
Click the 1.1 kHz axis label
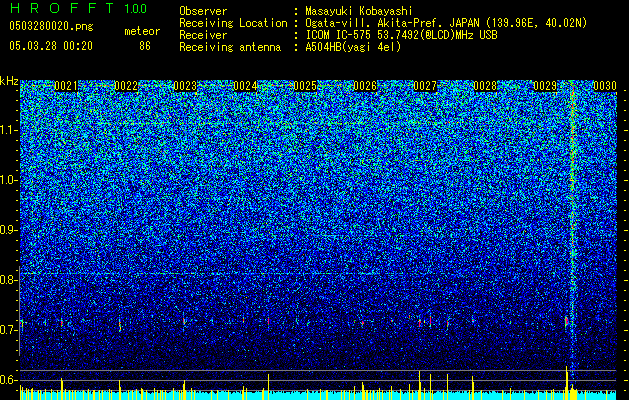[9, 130]
